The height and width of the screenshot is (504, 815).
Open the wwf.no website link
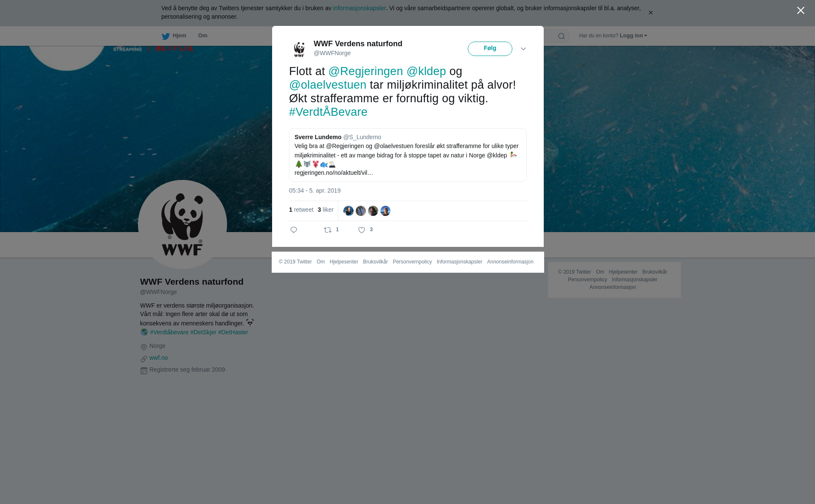click(x=158, y=358)
